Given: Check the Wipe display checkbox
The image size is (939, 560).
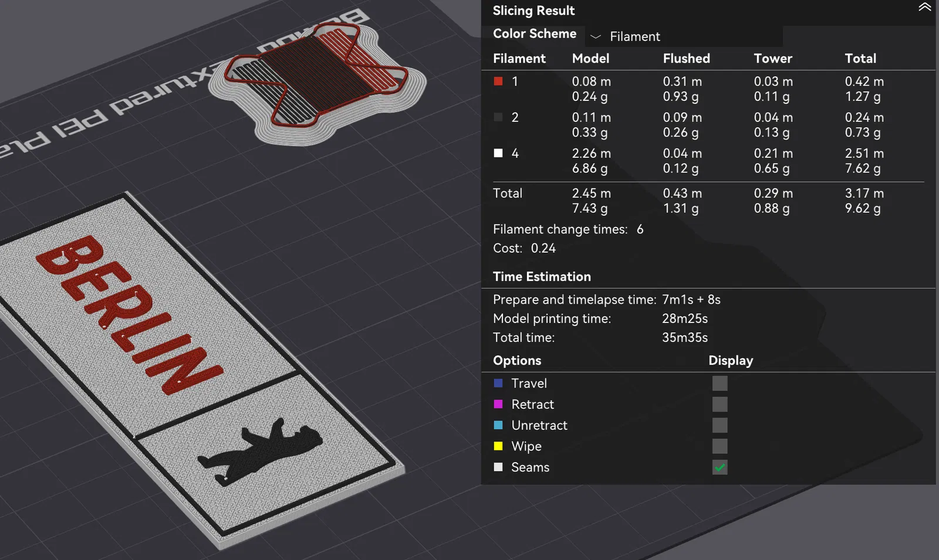Looking at the screenshot, I should 720,447.
